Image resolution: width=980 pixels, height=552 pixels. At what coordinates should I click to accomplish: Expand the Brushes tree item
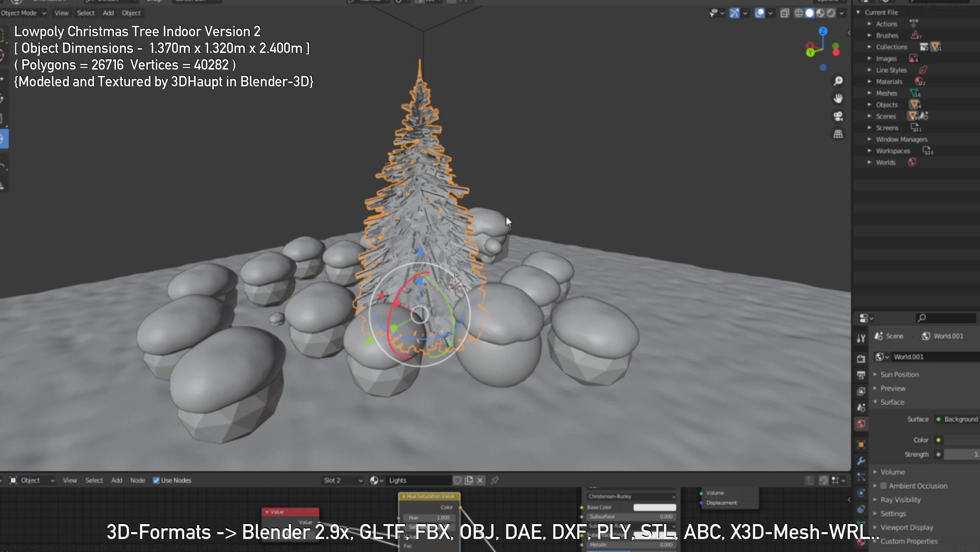869,35
